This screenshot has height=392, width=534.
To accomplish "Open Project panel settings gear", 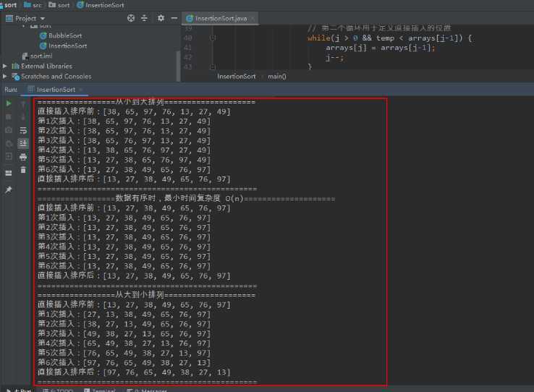I will point(160,18).
